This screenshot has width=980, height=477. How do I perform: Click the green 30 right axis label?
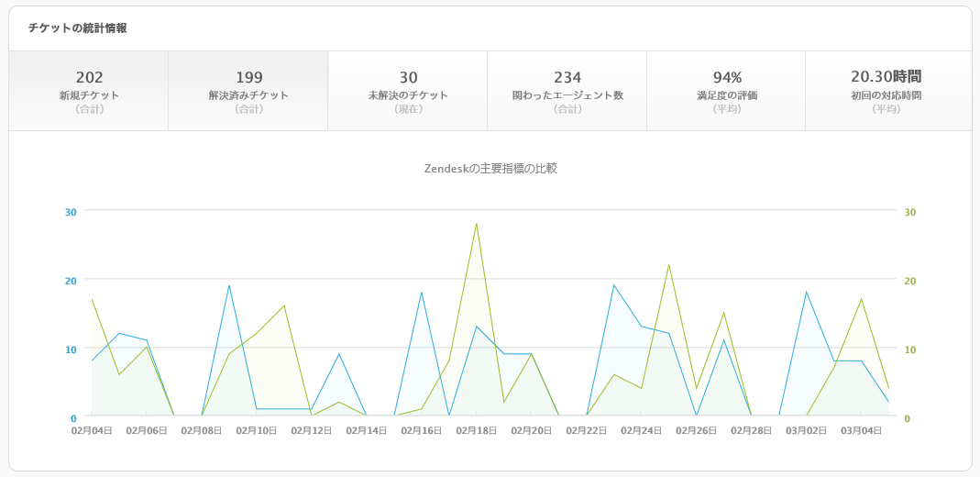pyautogui.click(x=910, y=212)
